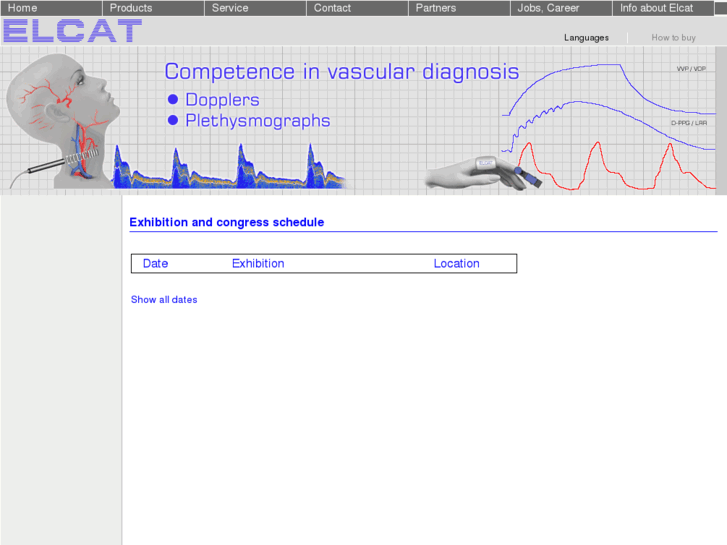Click Show all dates link
Viewport: 727px width, 545px height.
click(x=164, y=300)
